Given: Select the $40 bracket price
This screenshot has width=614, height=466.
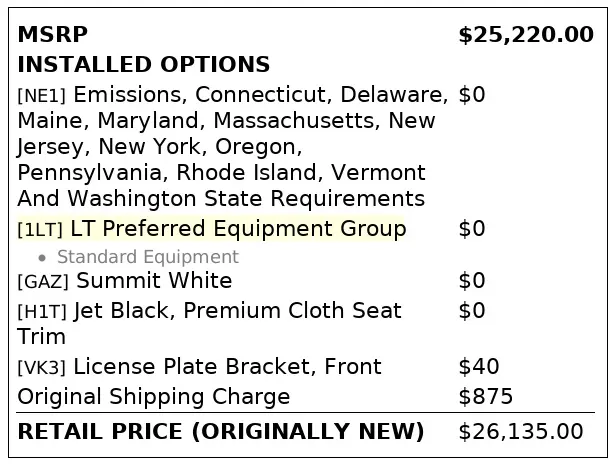Looking at the screenshot, I should click(x=479, y=367).
